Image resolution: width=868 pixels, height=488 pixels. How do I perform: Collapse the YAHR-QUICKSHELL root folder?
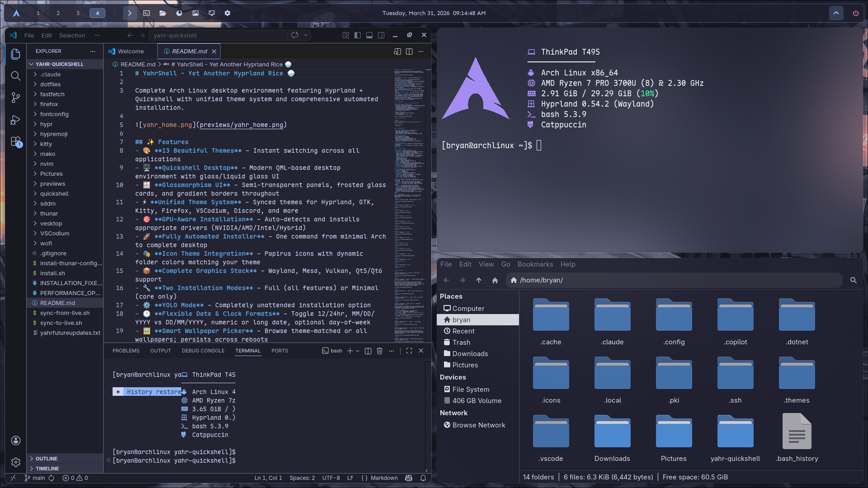point(66,64)
